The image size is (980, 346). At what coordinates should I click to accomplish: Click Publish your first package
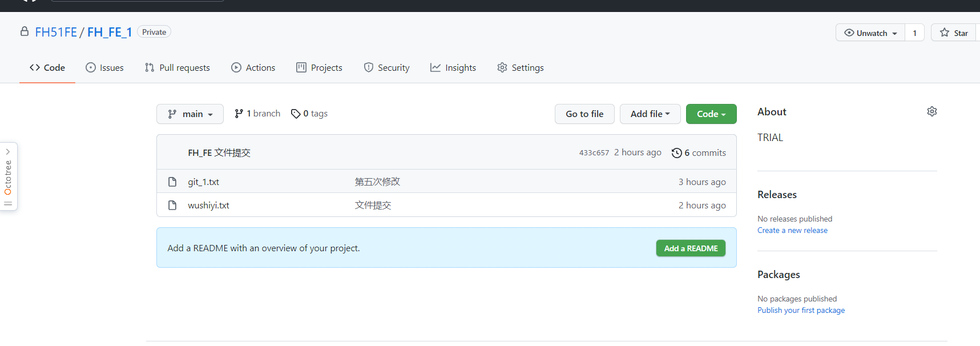click(801, 310)
